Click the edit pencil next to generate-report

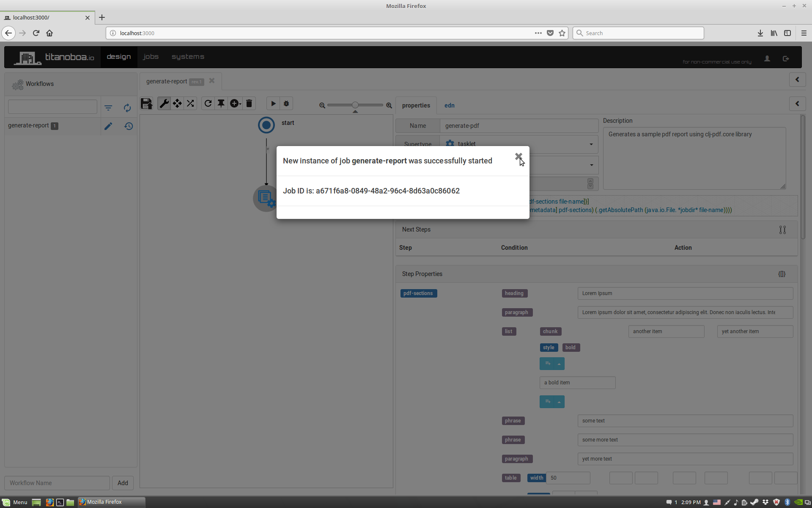[108, 126]
